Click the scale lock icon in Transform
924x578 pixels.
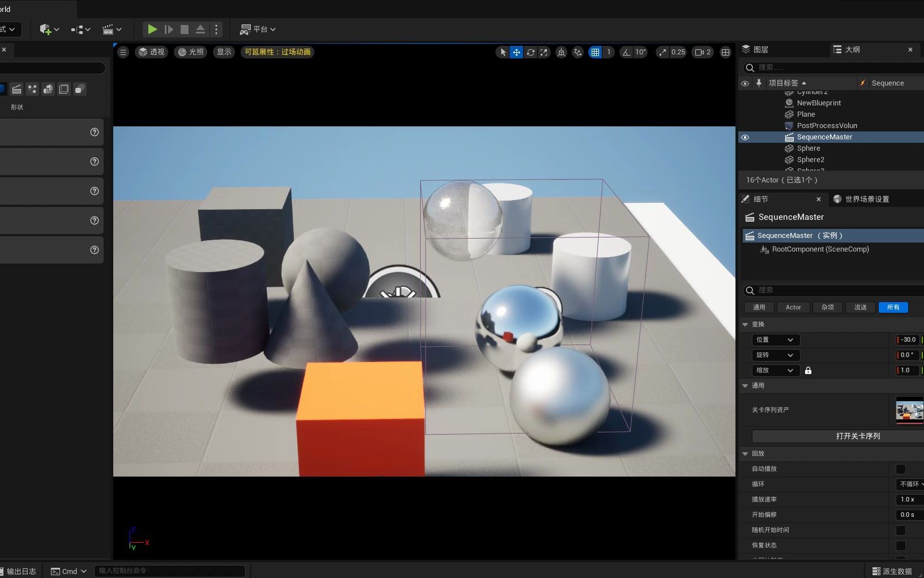[x=808, y=370]
